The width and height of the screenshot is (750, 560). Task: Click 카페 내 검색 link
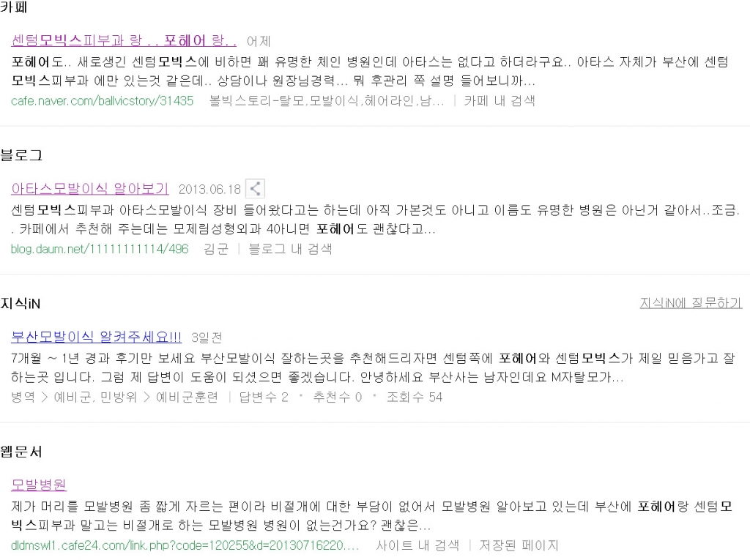pos(500,101)
